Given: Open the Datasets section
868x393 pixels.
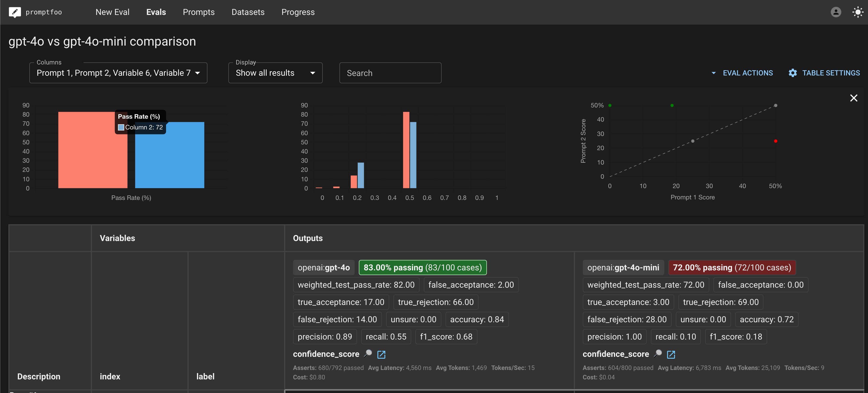Looking at the screenshot, I should (248, 12).
